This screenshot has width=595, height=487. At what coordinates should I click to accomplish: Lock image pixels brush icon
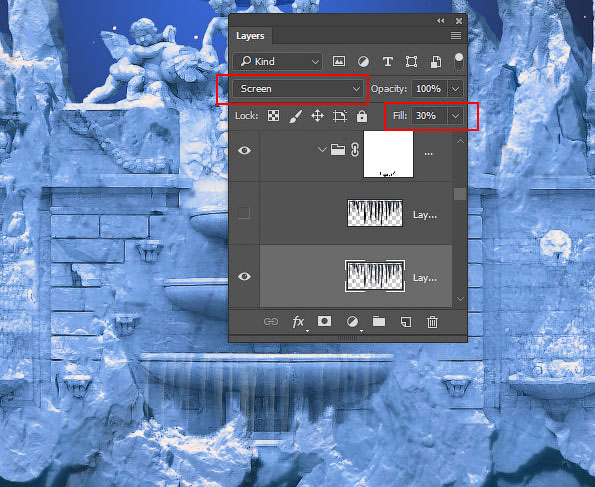296,116
